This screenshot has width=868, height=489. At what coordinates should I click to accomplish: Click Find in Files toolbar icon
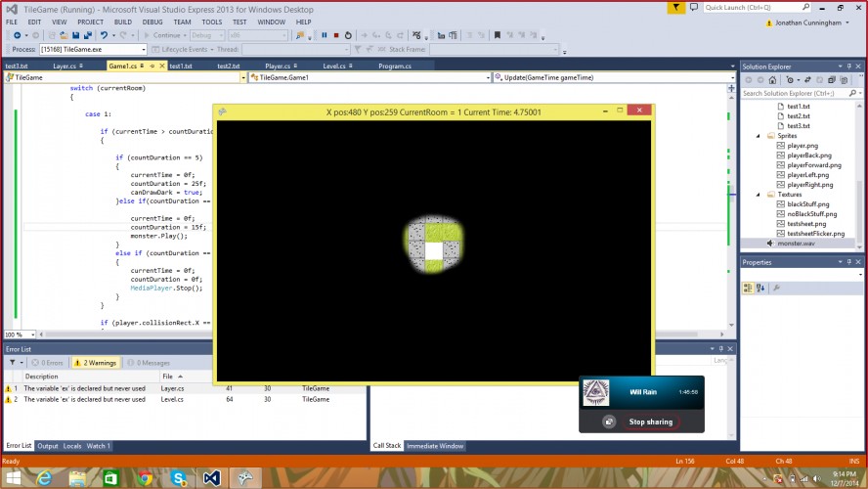click(x=299, y=35)
